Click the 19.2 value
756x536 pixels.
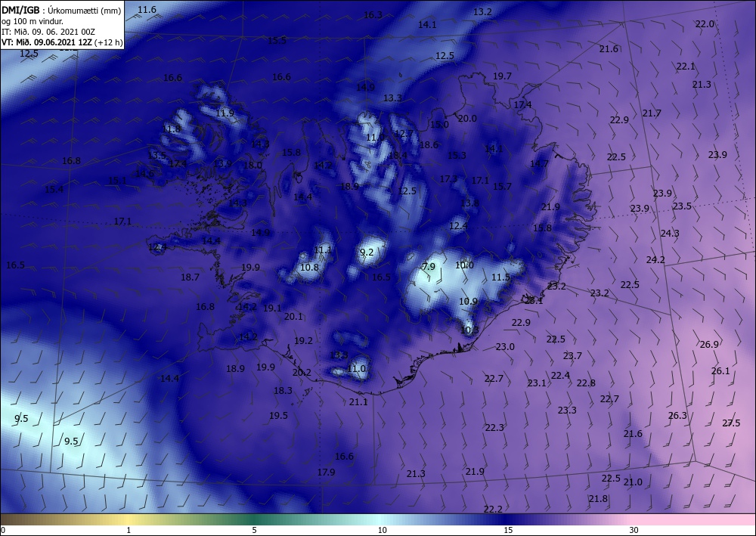303,341
